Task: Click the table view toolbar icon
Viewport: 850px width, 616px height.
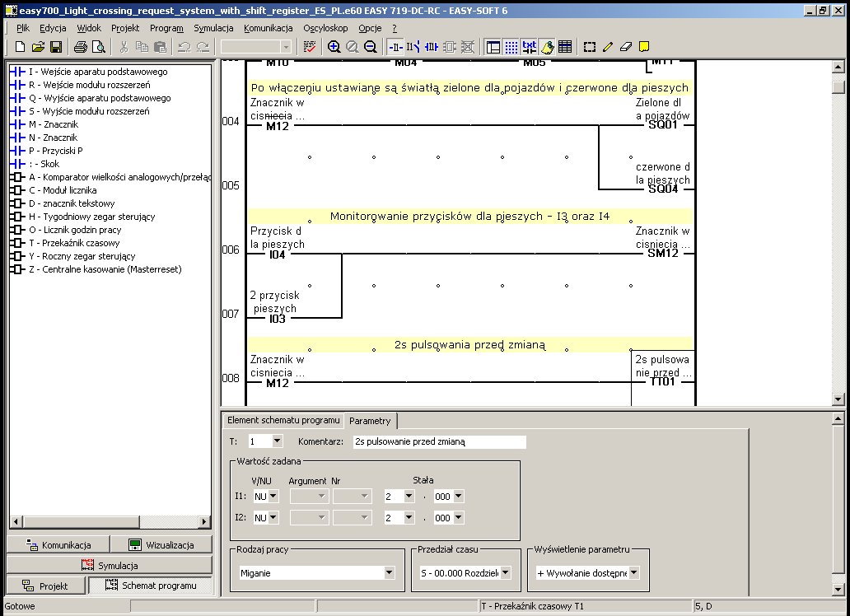Action: 565,47
